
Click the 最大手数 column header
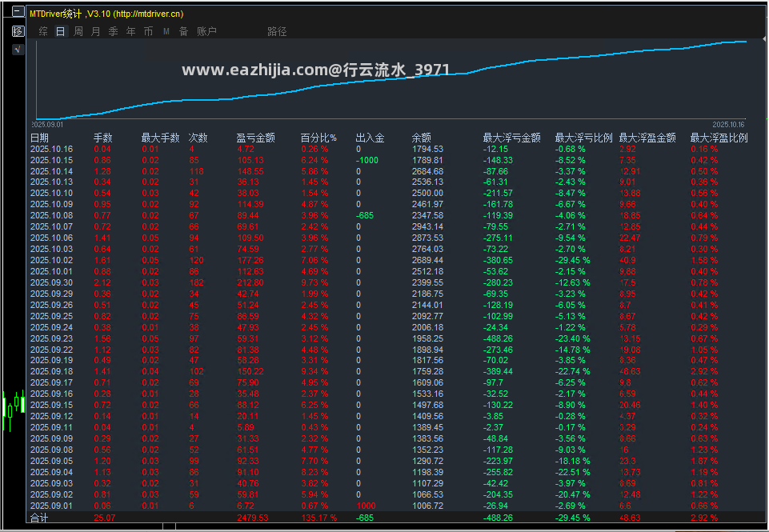tap(160, 138)
